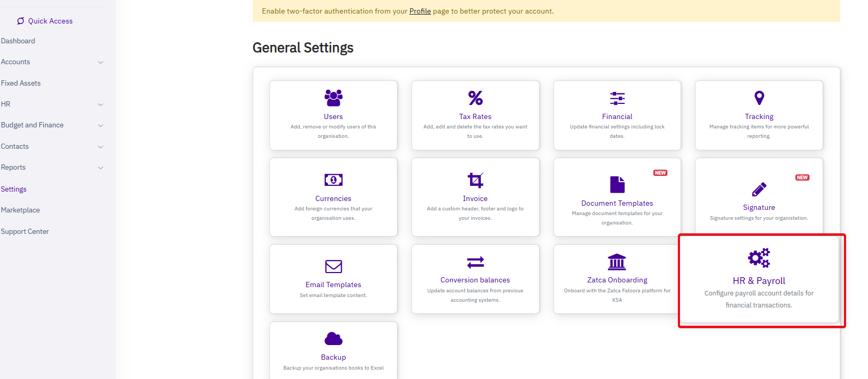
Task: Open HR & Payroll gears icon
Action: pyautogui.click(x=759, y=258)
